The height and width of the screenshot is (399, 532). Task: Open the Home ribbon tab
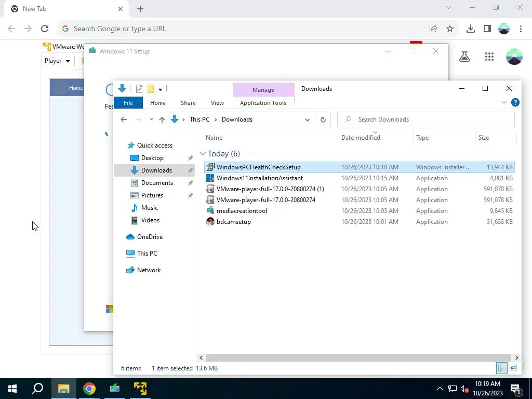pyautogui.click(x=158, y=103)
